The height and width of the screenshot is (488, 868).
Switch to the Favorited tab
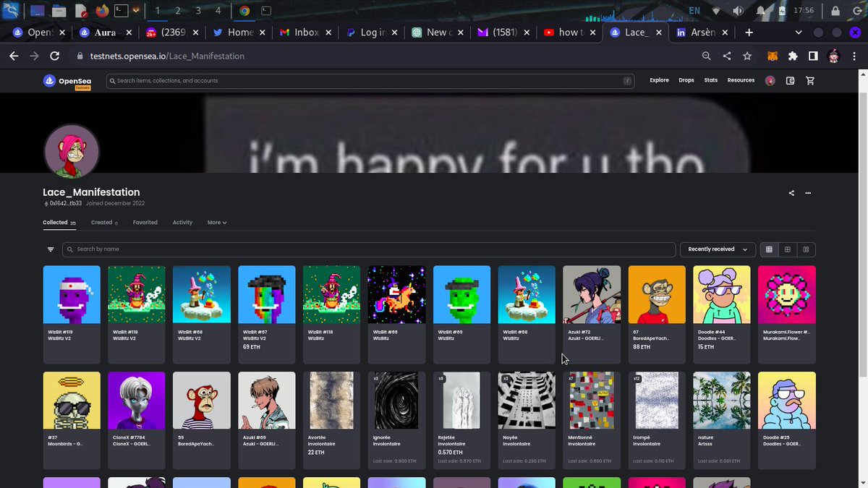point(145,223)
